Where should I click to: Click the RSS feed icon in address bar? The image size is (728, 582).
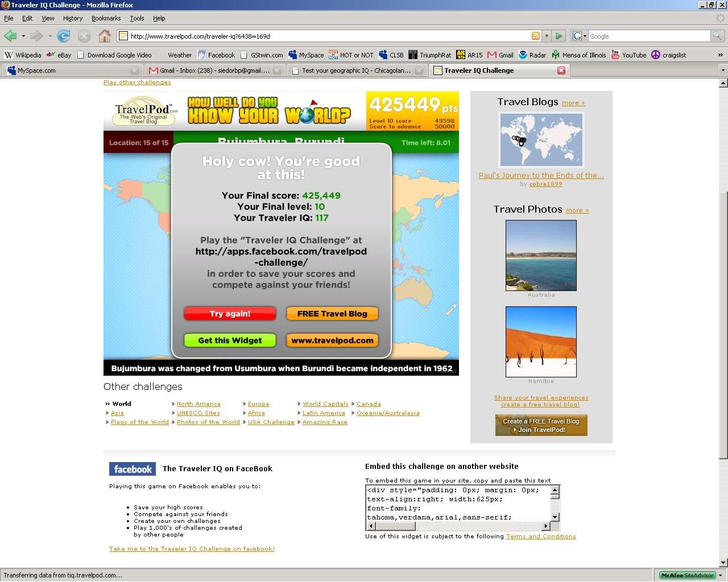tap(535, 36)
